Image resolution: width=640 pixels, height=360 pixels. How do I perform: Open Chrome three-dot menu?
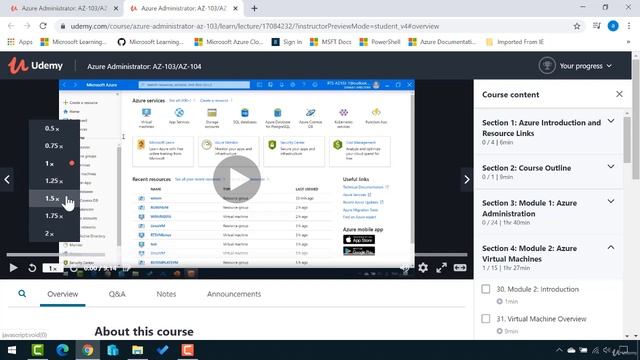(x=629, y=26)
